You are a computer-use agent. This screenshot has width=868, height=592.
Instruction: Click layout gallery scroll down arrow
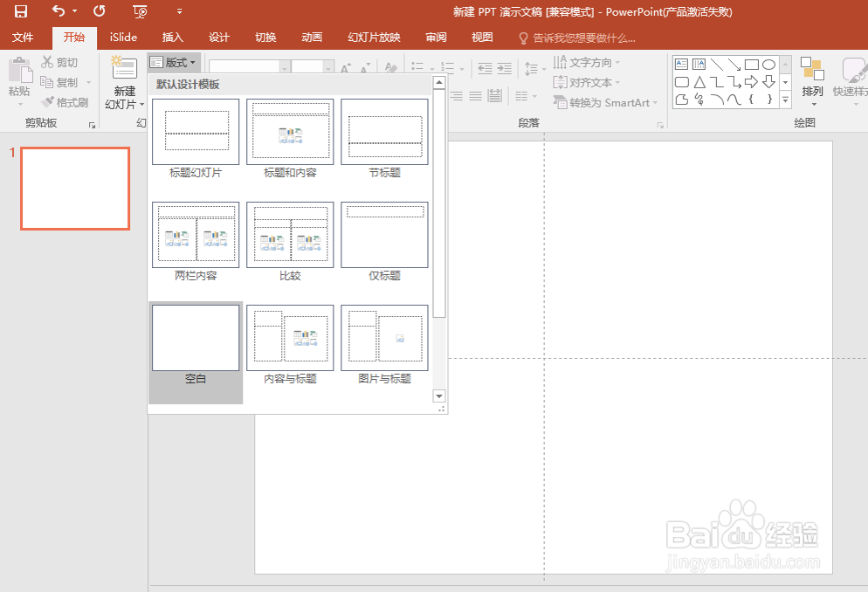[x=439, y=396]
